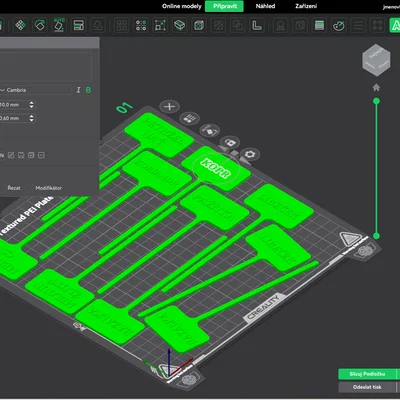Screen dimensions: 400x400
Task: Click the Split to parts icon
Action: (x=141, y=25)
